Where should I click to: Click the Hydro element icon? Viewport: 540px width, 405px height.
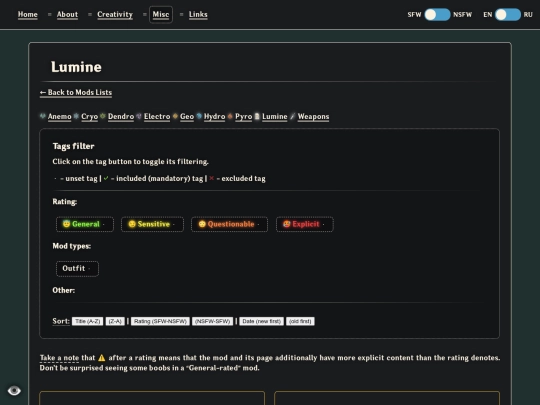(x=199, y=116)
